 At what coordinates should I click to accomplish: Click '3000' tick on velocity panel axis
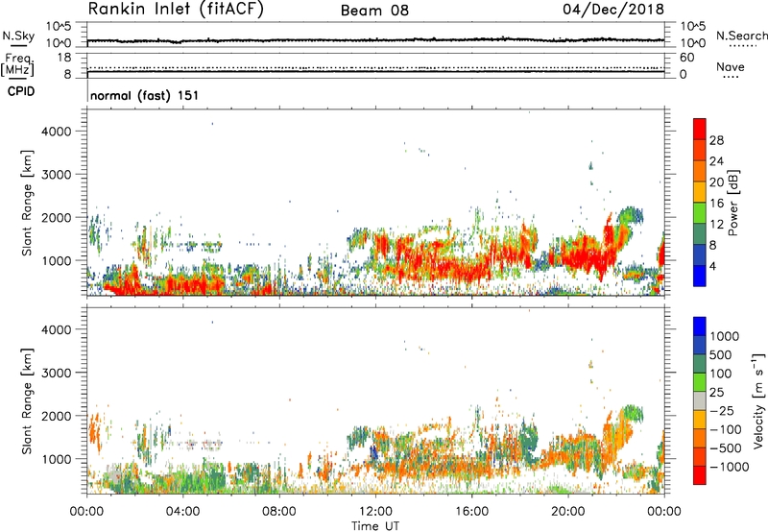pos(56,373)
